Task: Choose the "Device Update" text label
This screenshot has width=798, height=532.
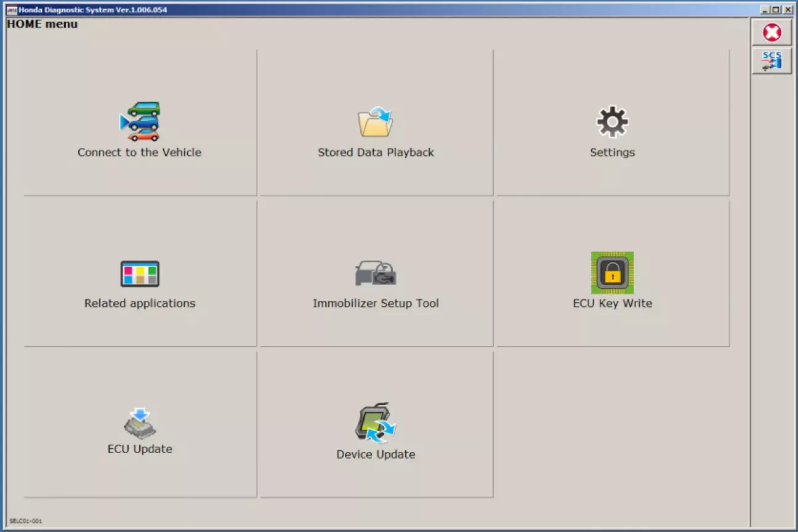Action: [376, 454]
